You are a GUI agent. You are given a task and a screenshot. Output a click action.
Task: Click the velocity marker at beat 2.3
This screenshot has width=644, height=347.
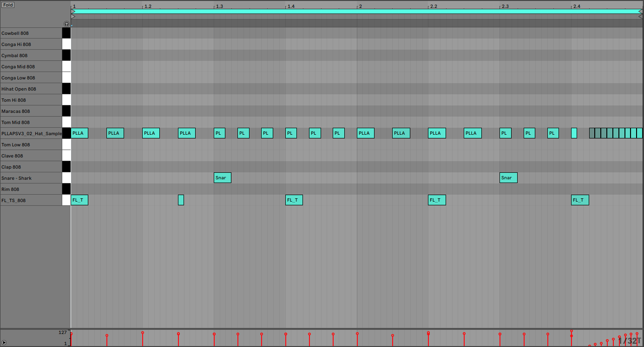pyautogui.click(x=500, y=334)
